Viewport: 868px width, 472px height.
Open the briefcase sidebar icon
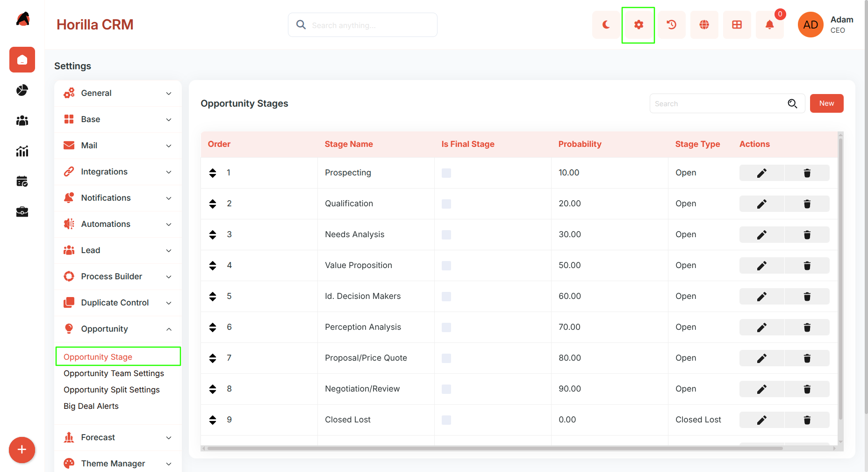[x=22, y=212]
